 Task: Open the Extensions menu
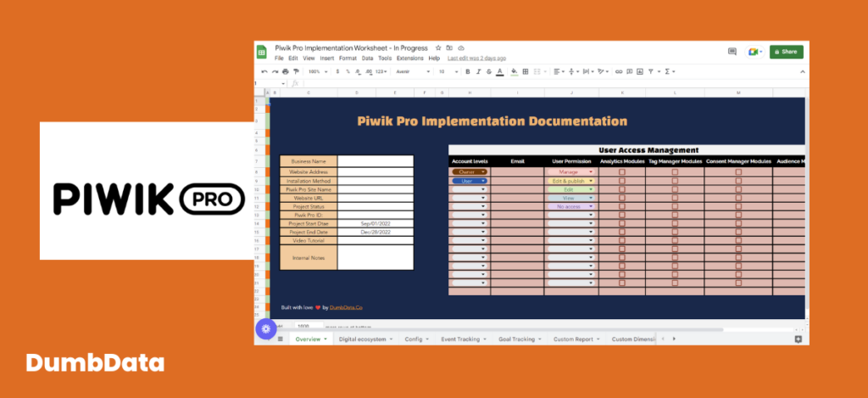tap(409, 59)
